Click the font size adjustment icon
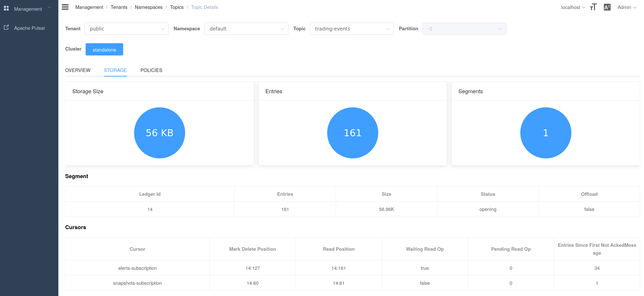The width and height of the screenshot is (644, 296). click(x=593, y=7)
